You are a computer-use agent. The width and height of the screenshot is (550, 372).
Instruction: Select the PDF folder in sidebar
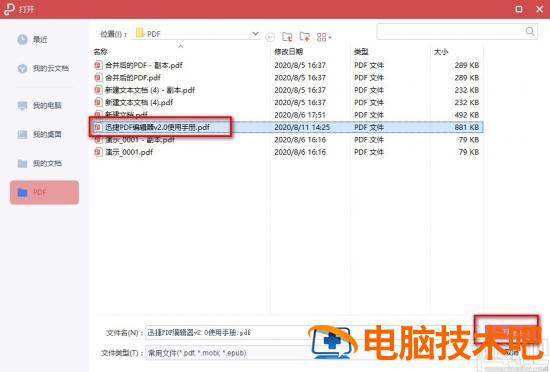[x=44, y=192]
